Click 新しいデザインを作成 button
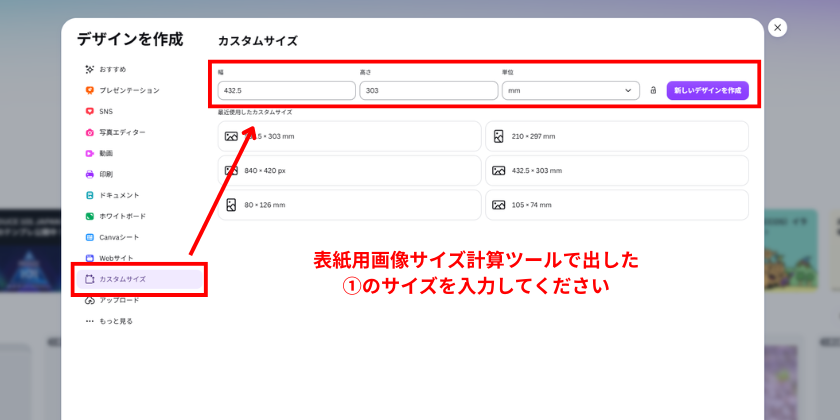Viewport: 840px width, 420px height. pyautogui.click(x=707, y=91)
